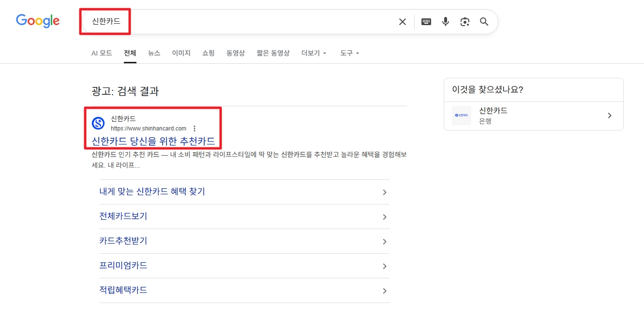Clear the search box with the X icon

pyautogui.click(x=402, y=21)
